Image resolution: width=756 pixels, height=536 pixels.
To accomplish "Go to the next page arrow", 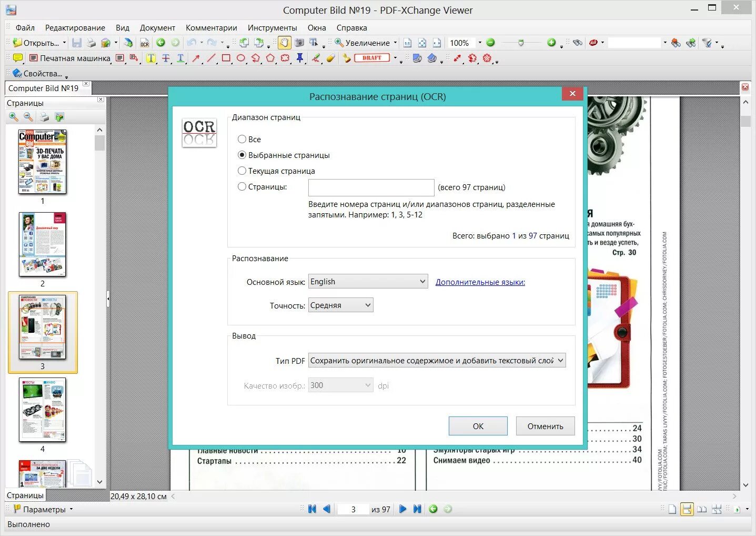I will click(x=402, y=509).
